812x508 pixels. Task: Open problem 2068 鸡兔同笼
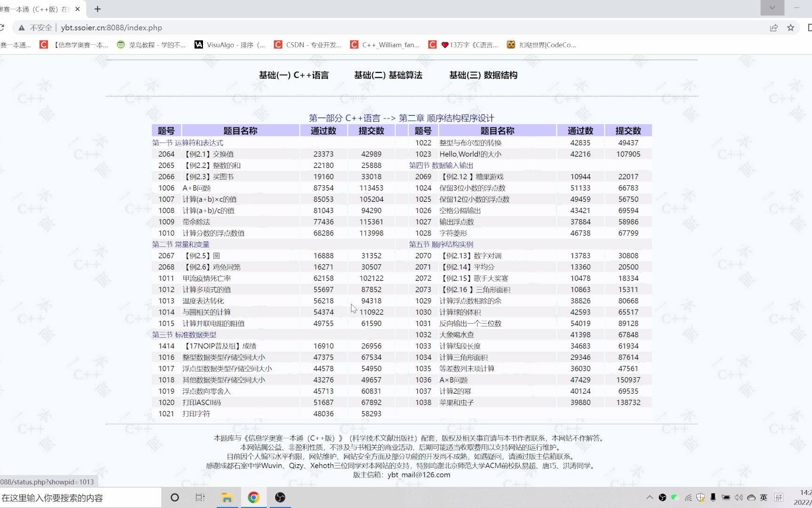(x=211, y=267)
